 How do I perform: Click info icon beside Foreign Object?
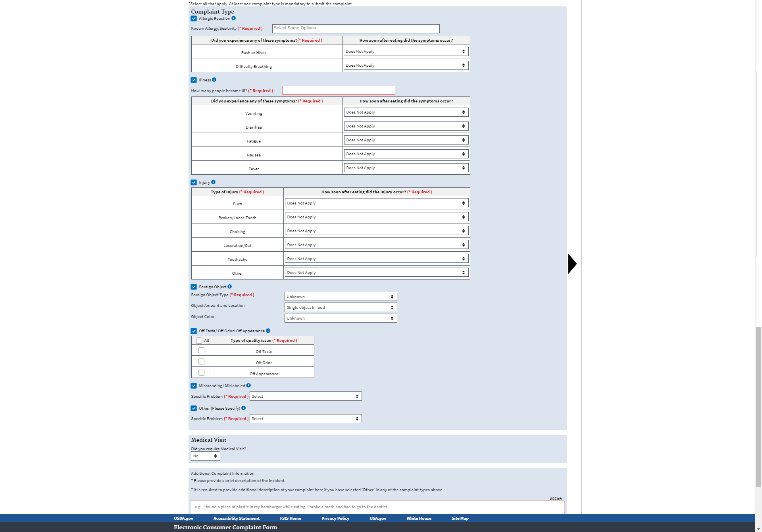point(229,287)
